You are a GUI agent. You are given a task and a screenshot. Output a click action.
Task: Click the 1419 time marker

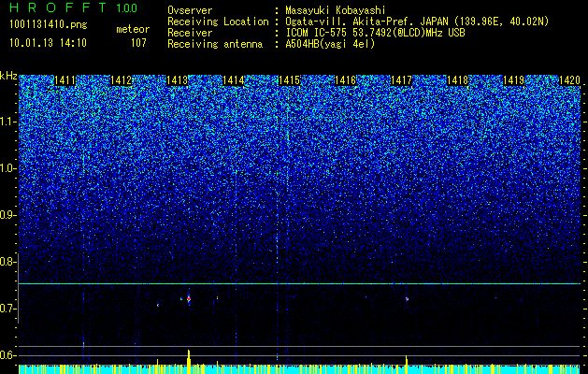pyautogui.click(x=513, y=80)
